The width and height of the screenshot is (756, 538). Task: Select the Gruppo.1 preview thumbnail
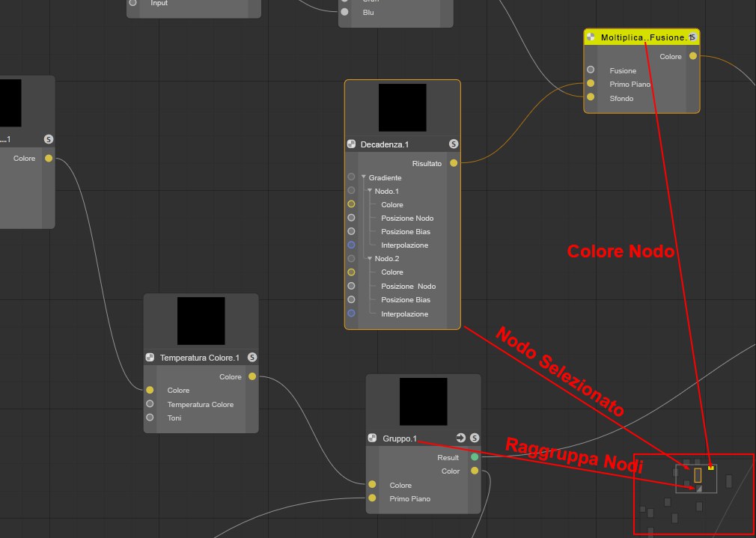click(x=424, y=401)
